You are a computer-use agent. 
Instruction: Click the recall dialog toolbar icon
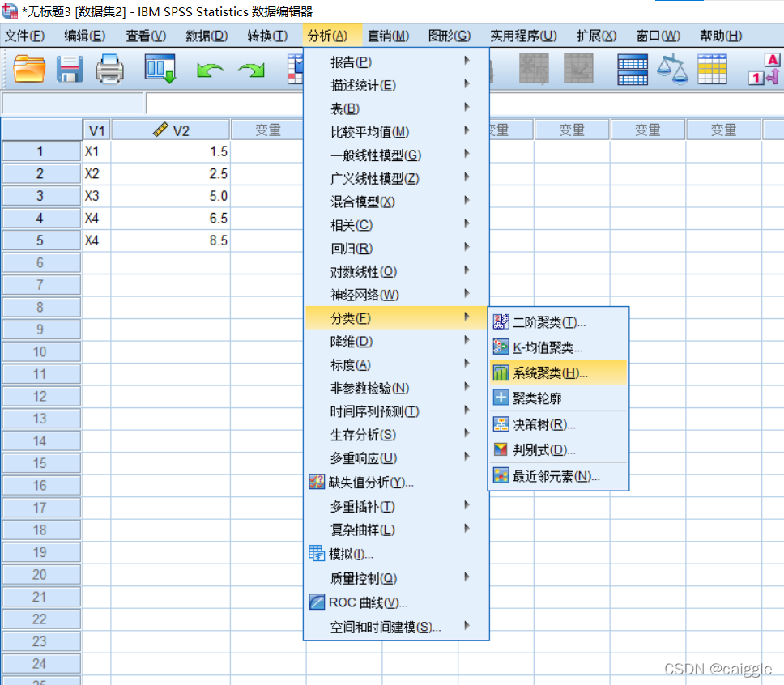(160, 69)
